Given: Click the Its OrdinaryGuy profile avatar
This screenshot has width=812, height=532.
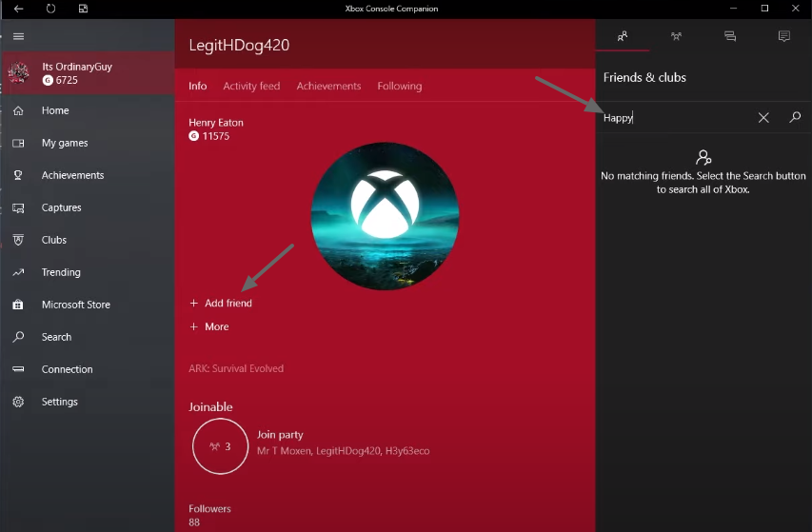Looking at the screenshot, I should coord(19,73).
